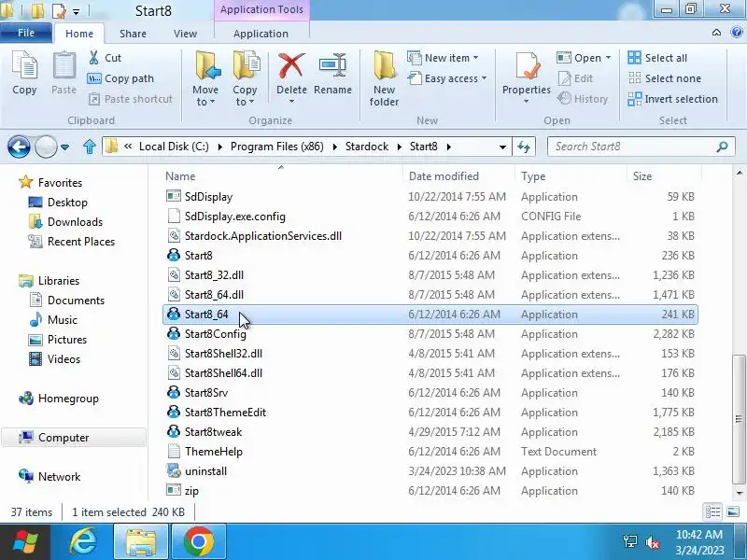Open Recent Places in navigation pane
747x560 pixels.
pyautogui.click(x=73, y=242)
